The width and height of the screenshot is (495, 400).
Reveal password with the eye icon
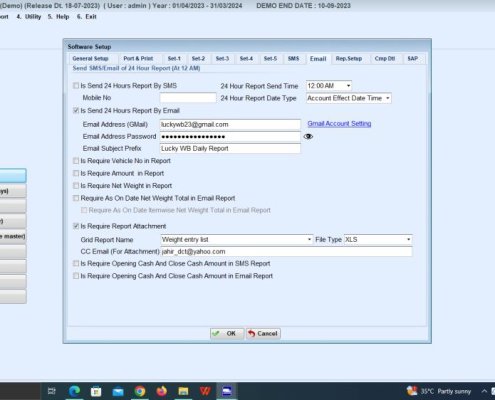pyautogui.click(x=308, y=136)
